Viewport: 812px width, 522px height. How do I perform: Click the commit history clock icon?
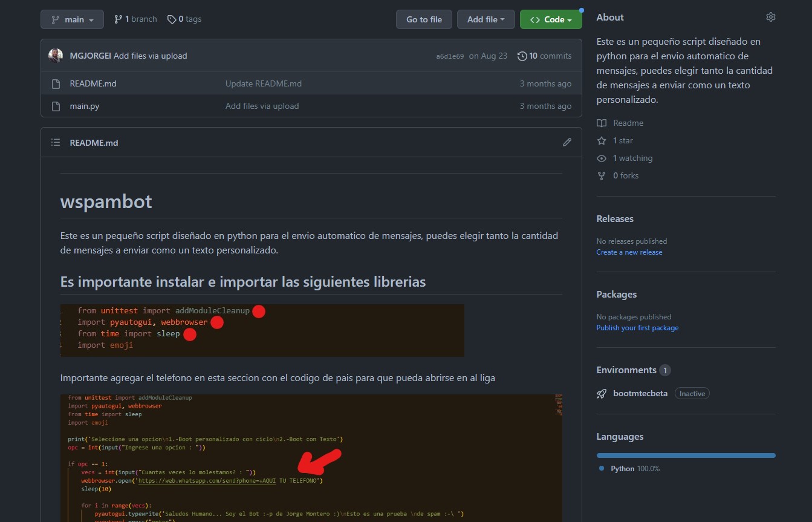coord(522,56)
